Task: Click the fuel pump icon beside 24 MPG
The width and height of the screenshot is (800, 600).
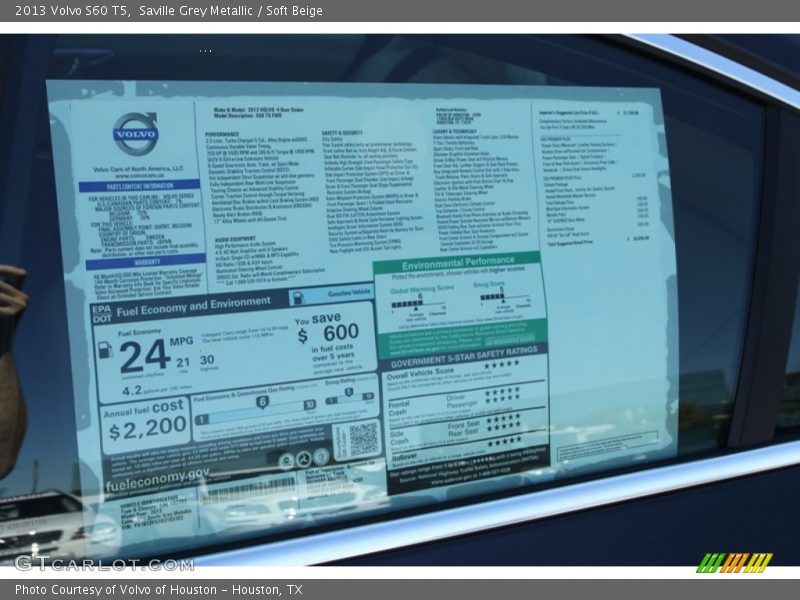Action: click(105, 349)
